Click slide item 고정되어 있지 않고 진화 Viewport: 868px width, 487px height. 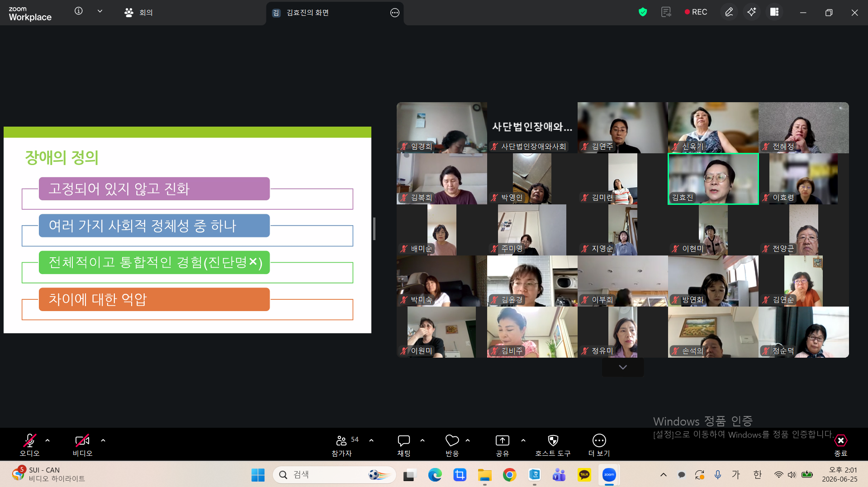point(154,189)
